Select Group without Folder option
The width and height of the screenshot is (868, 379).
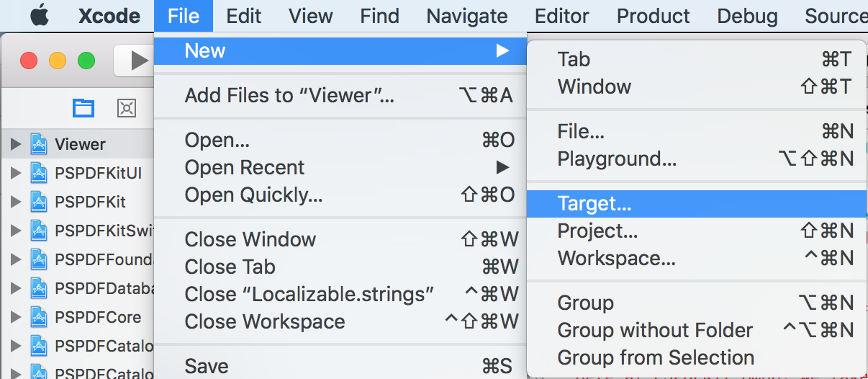click(654, 331)
